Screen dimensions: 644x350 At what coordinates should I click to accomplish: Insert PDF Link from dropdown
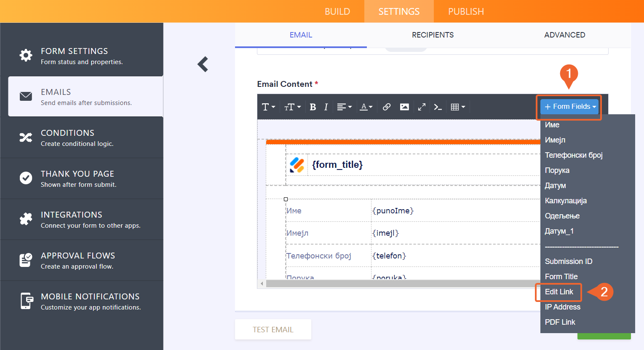click(588, 322)
